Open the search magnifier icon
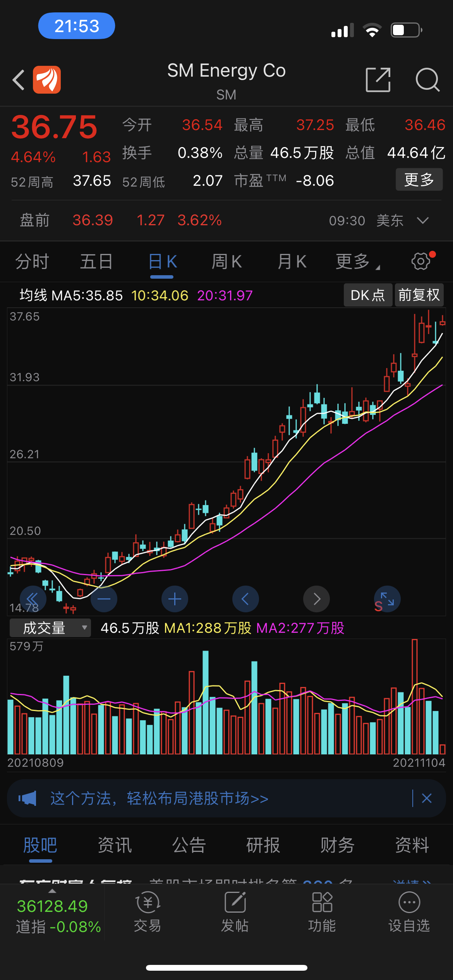Image resolution: width=453 pixels, height=980 pixels. 427,80
